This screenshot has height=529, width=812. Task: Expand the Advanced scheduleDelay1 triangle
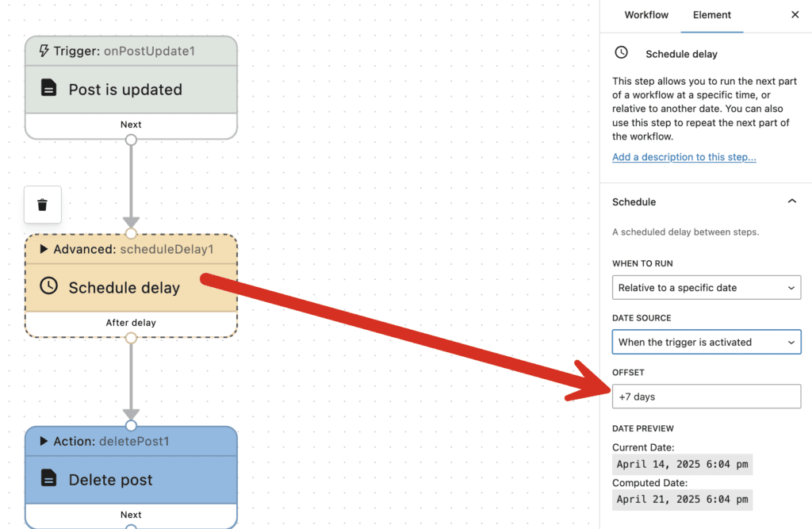pyautogui.click(x=44, y=249)
